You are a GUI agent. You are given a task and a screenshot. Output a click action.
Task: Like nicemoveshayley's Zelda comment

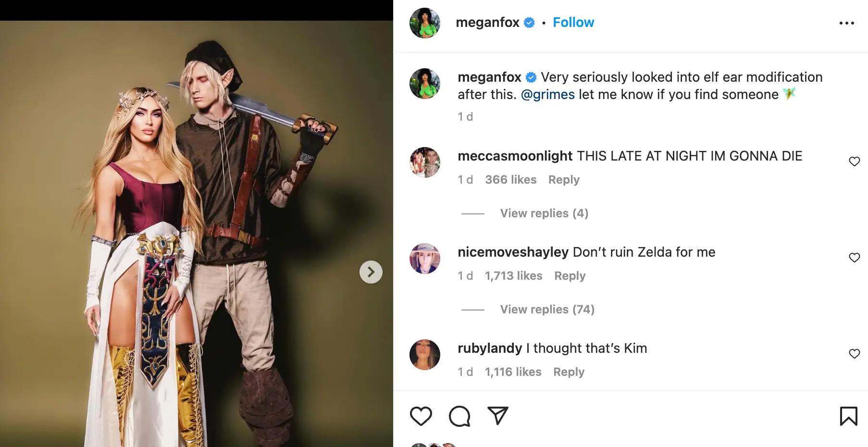[x=854, y=258]
